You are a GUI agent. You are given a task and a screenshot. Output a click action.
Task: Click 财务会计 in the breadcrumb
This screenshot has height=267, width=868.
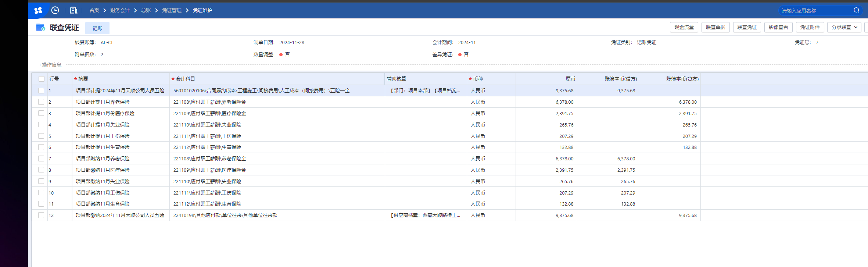[x=120, y=10]
